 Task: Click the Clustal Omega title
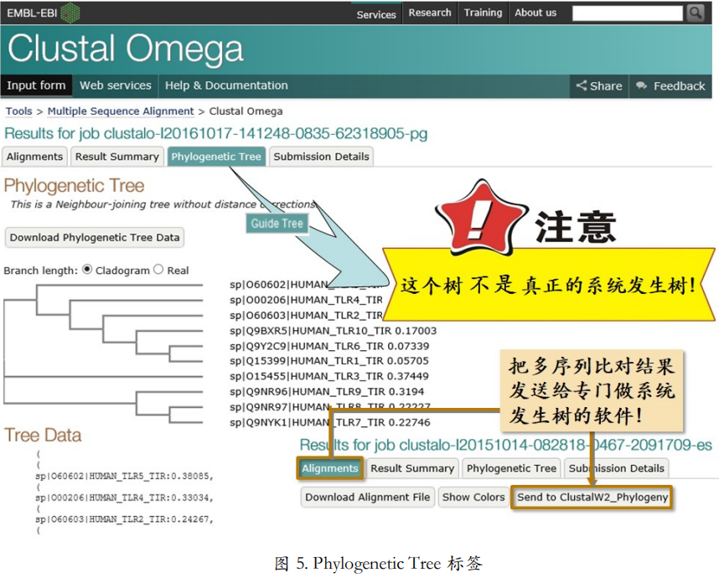pos(125,49)
